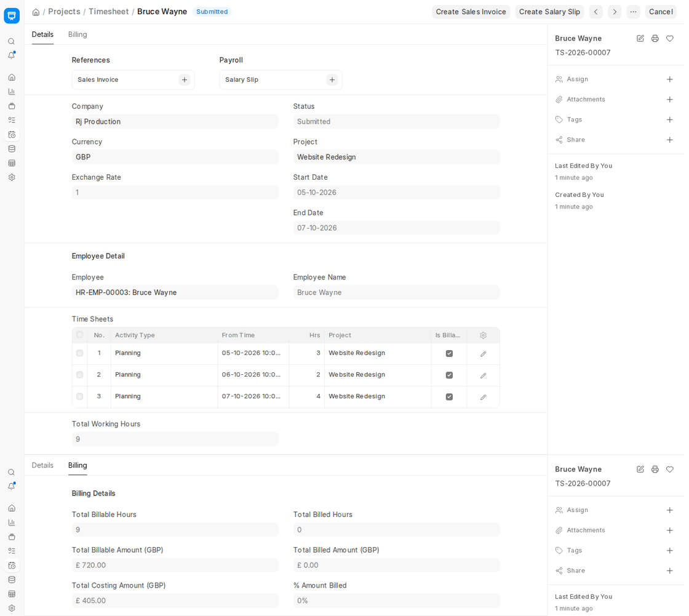The image size is (689, 616).
Task: Click the Submitted status badge in header
Action: point(212,12)
